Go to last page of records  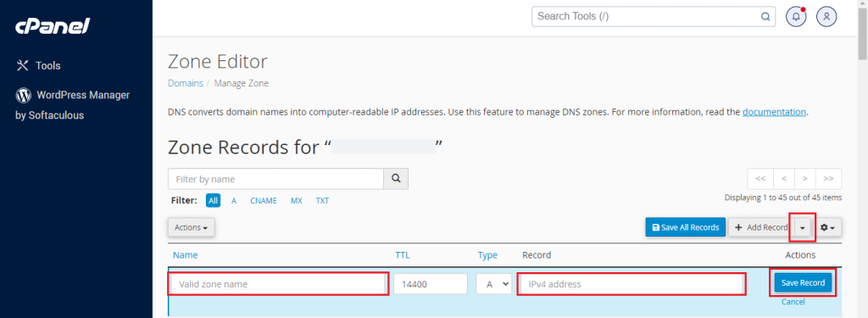(829, 179)
